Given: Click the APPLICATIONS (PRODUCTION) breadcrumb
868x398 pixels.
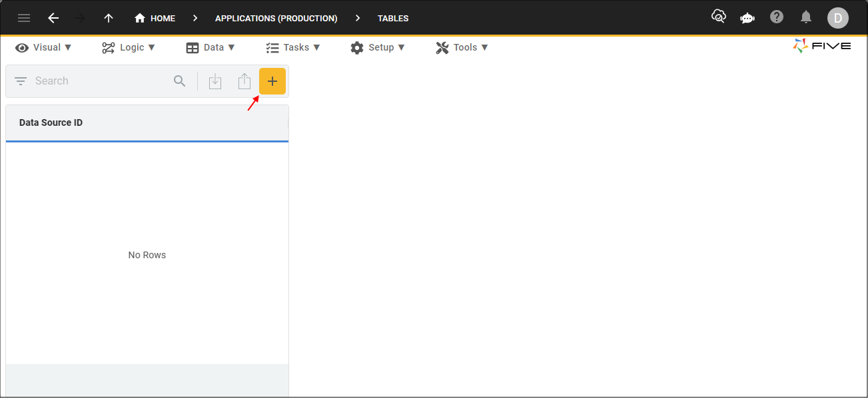Looking at the screenshot, I should 276,18.
